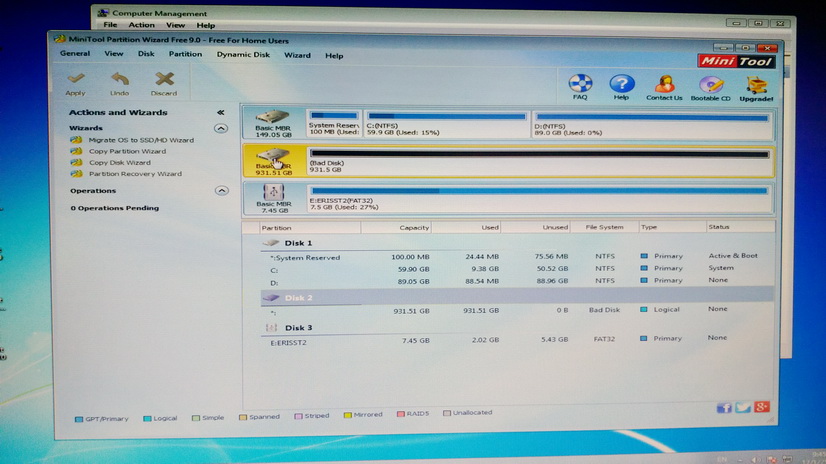
Task: Click the 0 Operations Pending text
Action: [115, 208]
